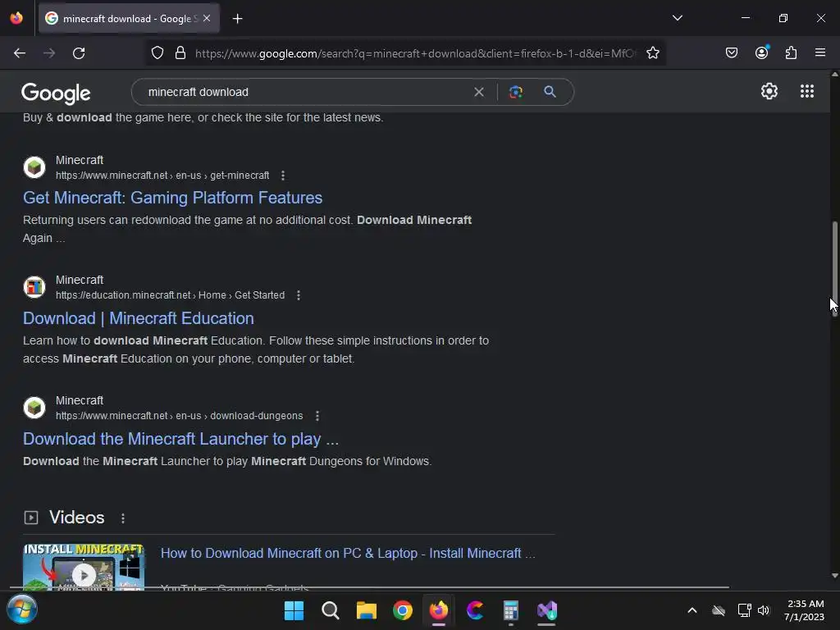
Task: Open the network status tray icon
Action: point(744,610)
